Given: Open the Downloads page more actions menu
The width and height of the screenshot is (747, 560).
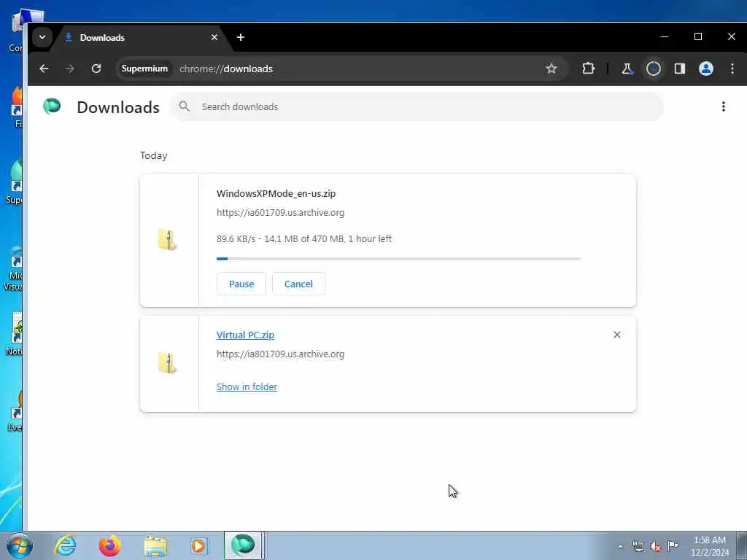Looking at the screenshot, I should click(723, 106).
